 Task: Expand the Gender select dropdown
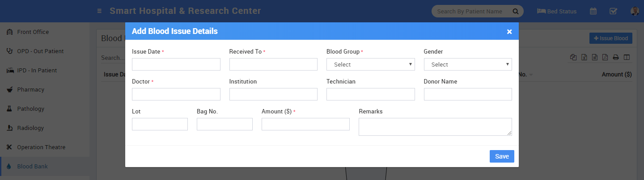click(467, 64)
